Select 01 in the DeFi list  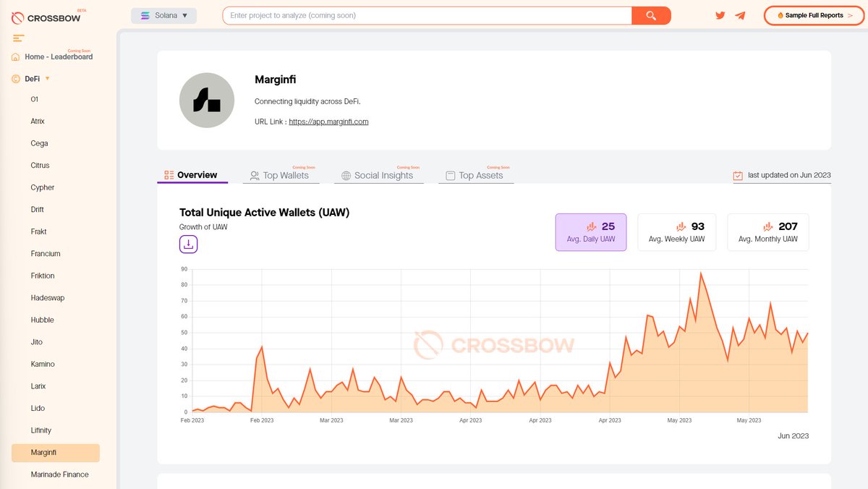(35, 99)
